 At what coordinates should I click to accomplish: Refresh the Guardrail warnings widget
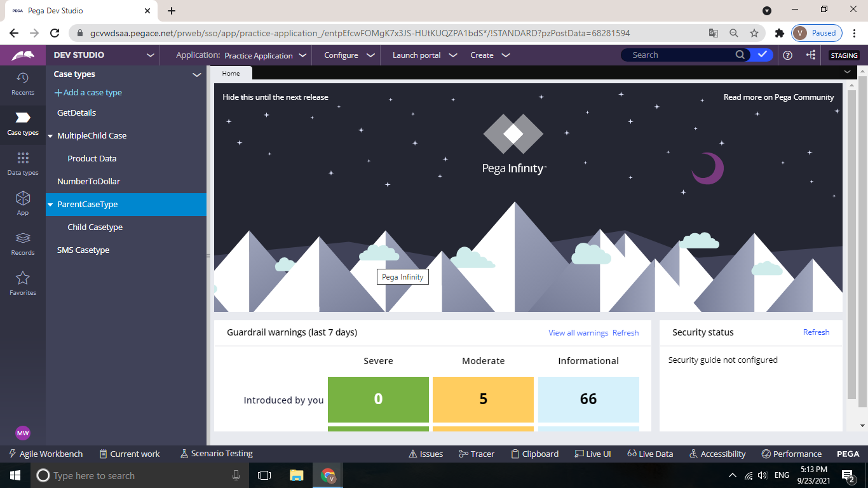(x=625, y=332)
